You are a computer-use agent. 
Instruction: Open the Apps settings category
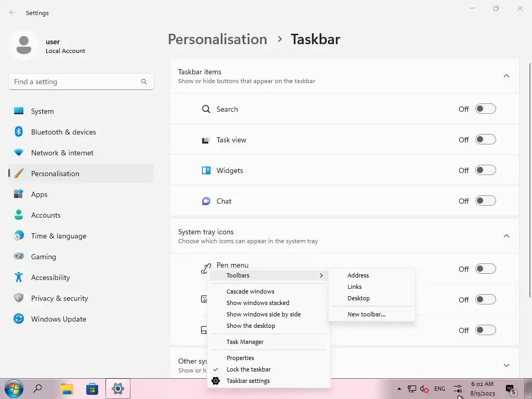point(81,194)
